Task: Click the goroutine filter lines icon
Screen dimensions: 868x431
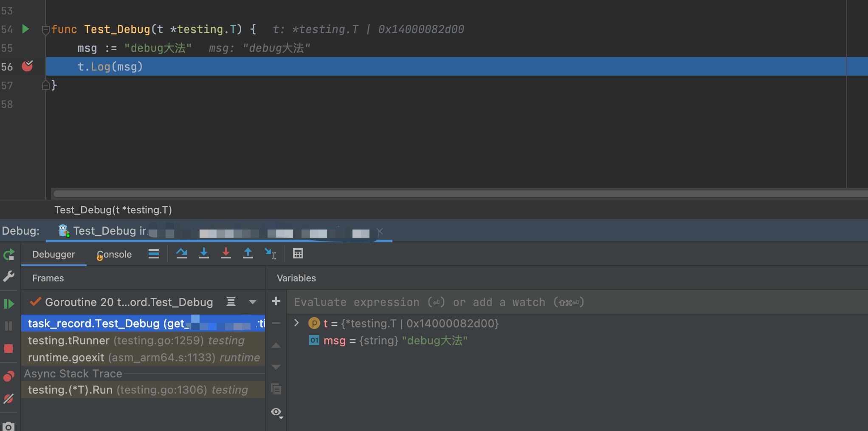Action: click(231, 302)
